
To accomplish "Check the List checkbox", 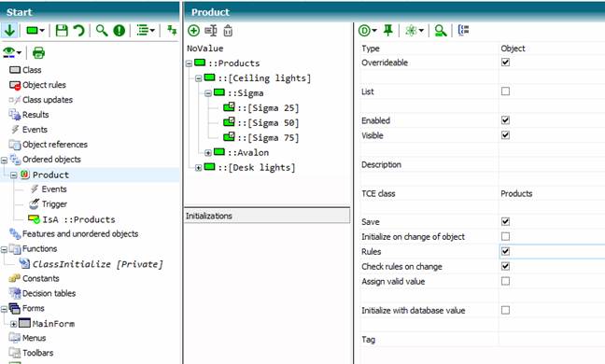I will pos(505,91).
